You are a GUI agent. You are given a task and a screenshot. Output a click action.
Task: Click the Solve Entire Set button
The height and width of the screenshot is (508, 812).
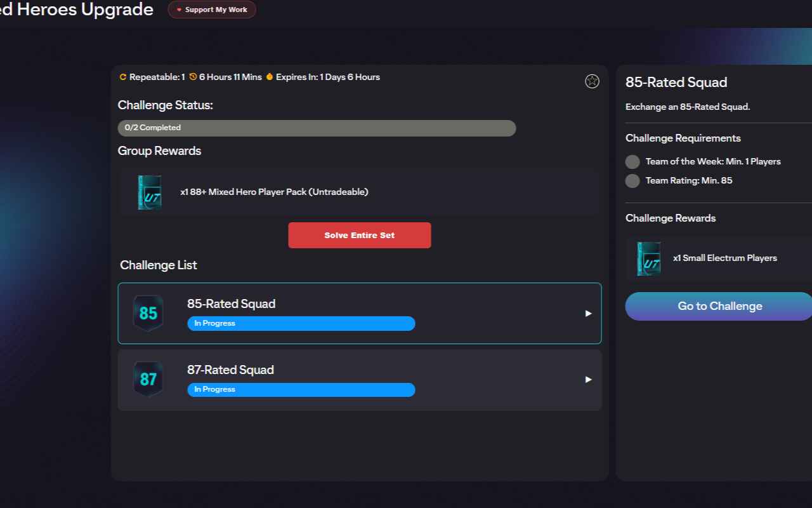(x=360, y=235)
